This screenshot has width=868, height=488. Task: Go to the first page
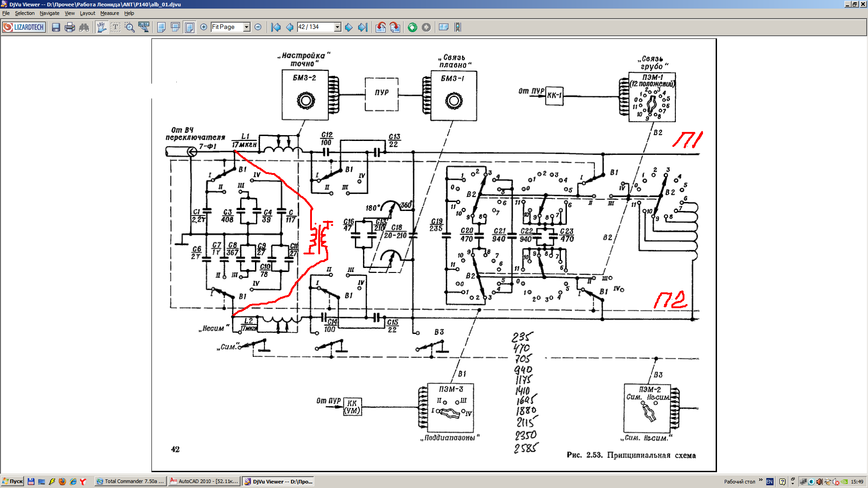pos(276,27)
